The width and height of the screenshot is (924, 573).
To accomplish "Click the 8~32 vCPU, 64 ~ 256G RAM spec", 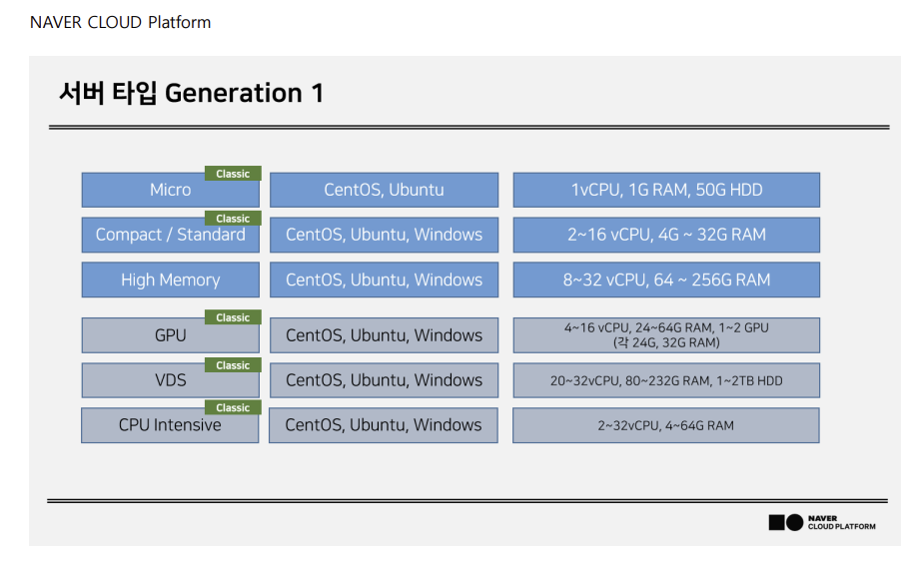I will coord(666,280).
